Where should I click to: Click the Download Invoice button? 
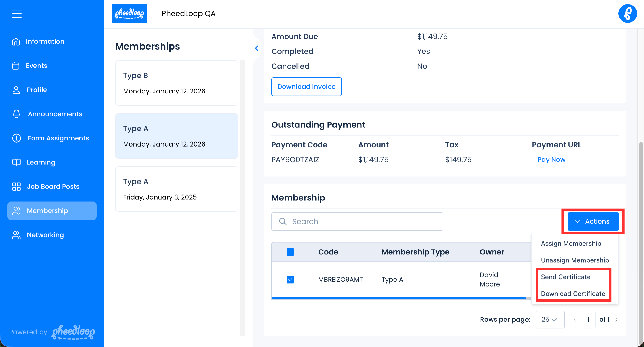pyautogui.click(x=306, y=87)
